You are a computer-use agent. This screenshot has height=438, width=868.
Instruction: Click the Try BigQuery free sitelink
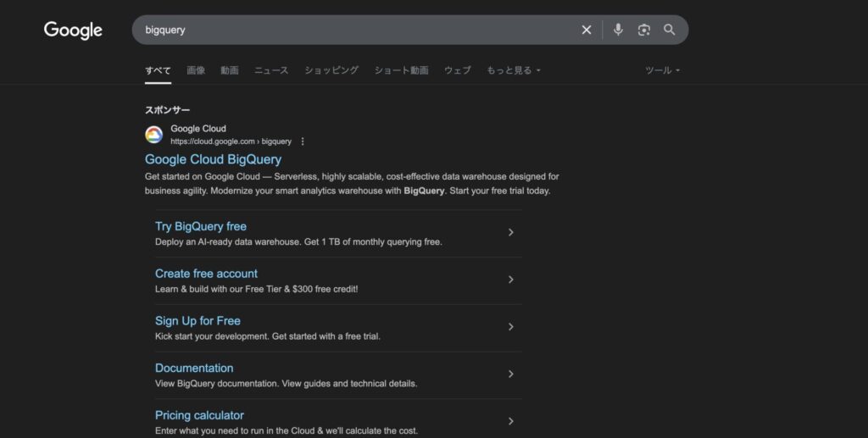[201, 226]
